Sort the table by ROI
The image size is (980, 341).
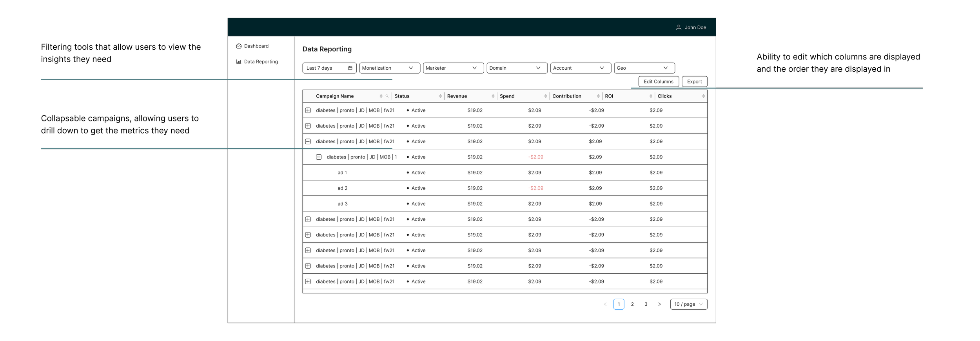click(651, 96)
